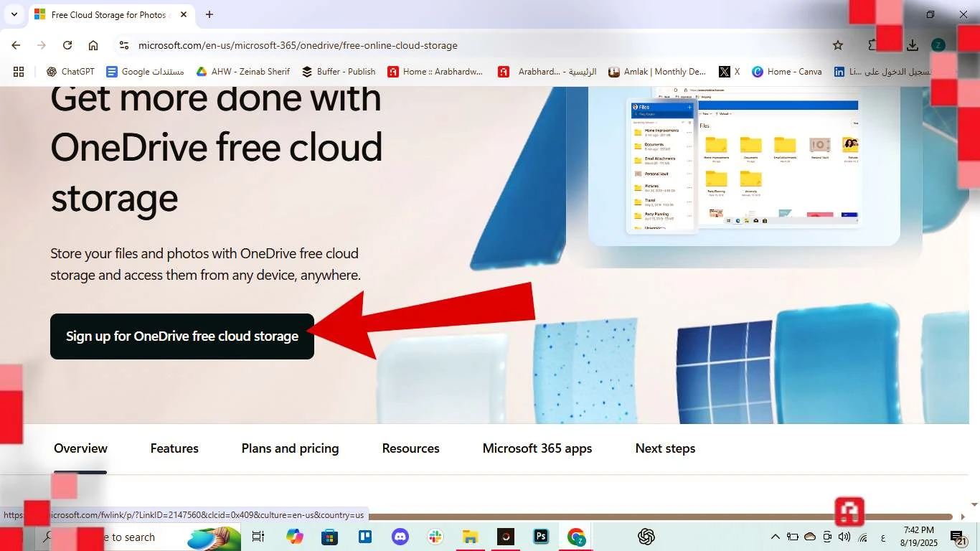Viewport: 980px width, 551px height.
Task: Open the browser Home page
Action: click(93, 45)
